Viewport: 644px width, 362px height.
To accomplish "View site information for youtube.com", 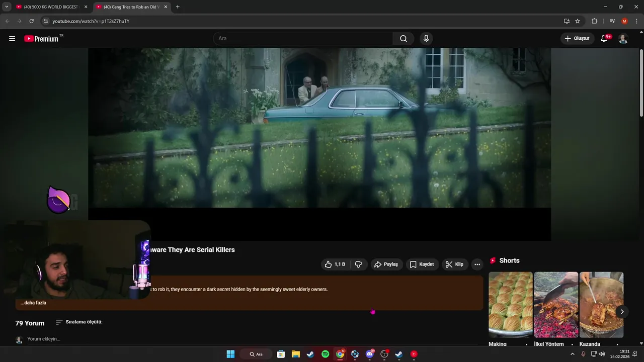I will [46, 21].
